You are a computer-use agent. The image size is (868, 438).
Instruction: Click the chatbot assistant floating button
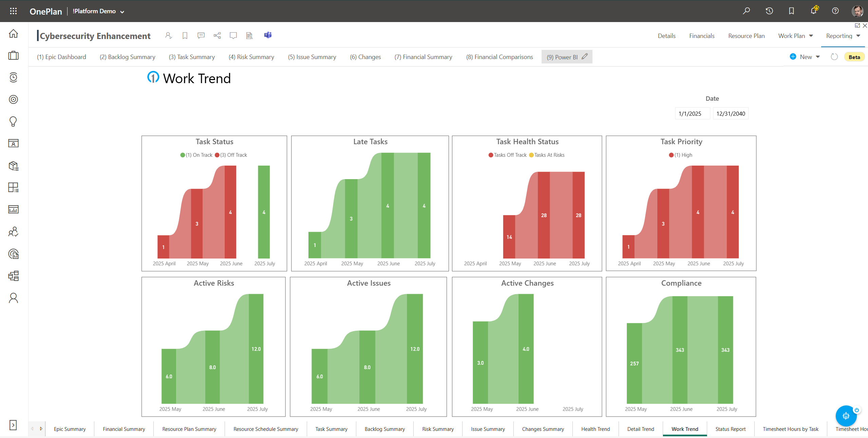tap(846, 416)
